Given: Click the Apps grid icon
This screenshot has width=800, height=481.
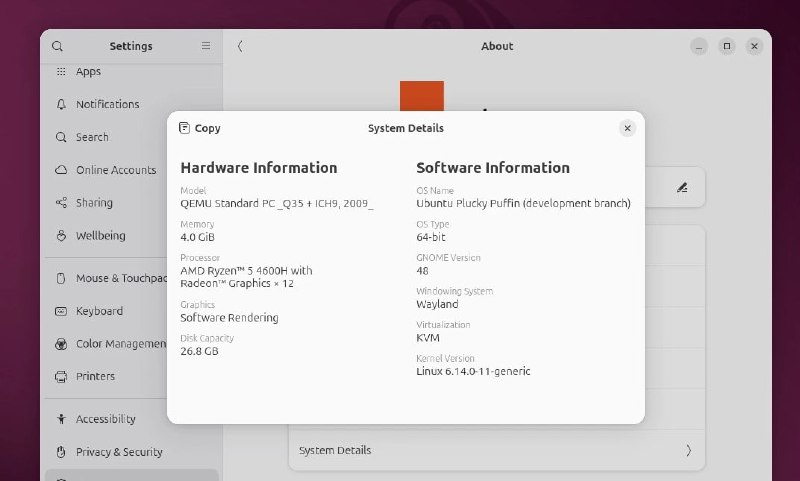Looking at the screenshot, I should click(61, 71).
